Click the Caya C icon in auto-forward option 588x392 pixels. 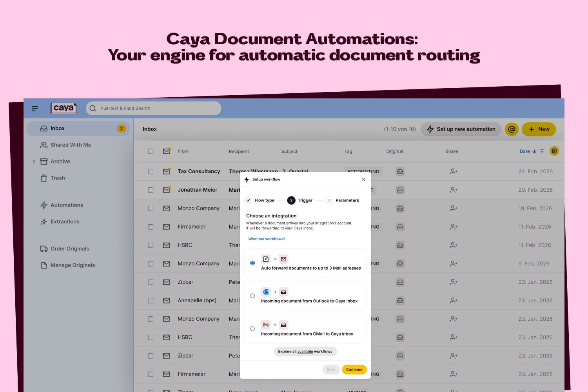266,259
